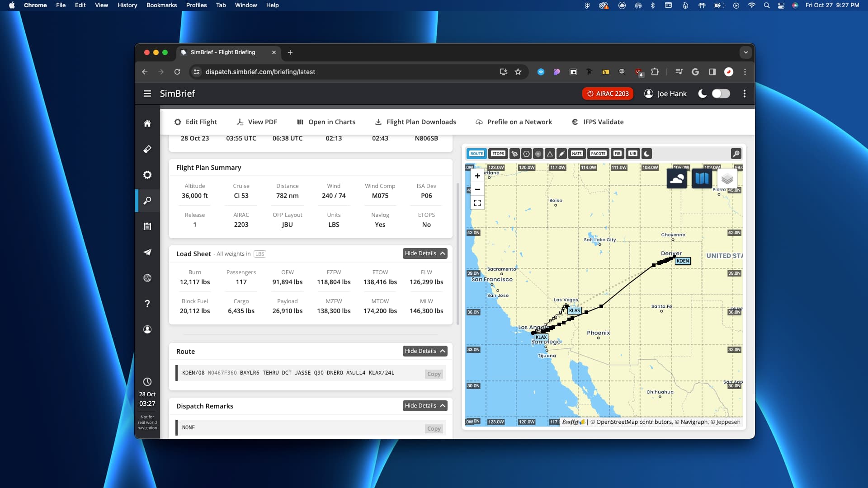This screenshot has width=868, height=488.
Task: Click the map search magnifier icon
Action: pos(736,154)
